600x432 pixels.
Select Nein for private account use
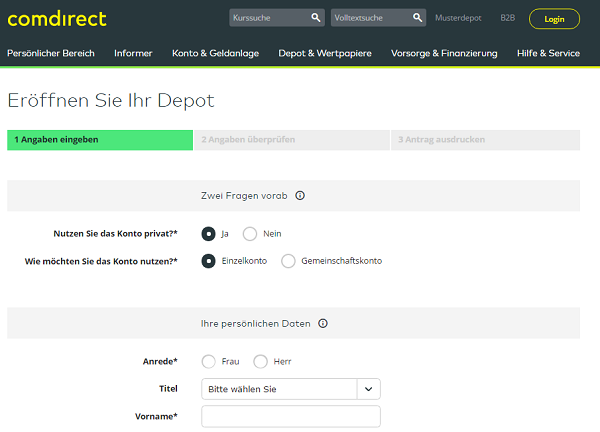(x=250, y=234)
